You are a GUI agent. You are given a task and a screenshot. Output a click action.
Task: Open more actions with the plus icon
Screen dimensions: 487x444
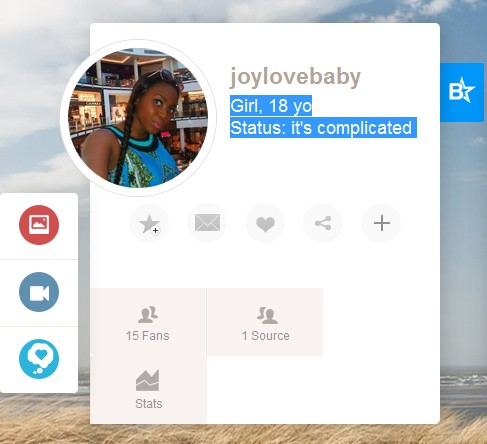pos(381,223)
